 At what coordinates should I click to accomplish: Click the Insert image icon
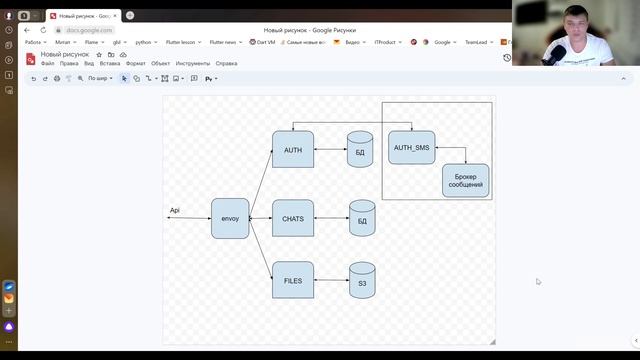pyautogui.click(x=176, y=78)
